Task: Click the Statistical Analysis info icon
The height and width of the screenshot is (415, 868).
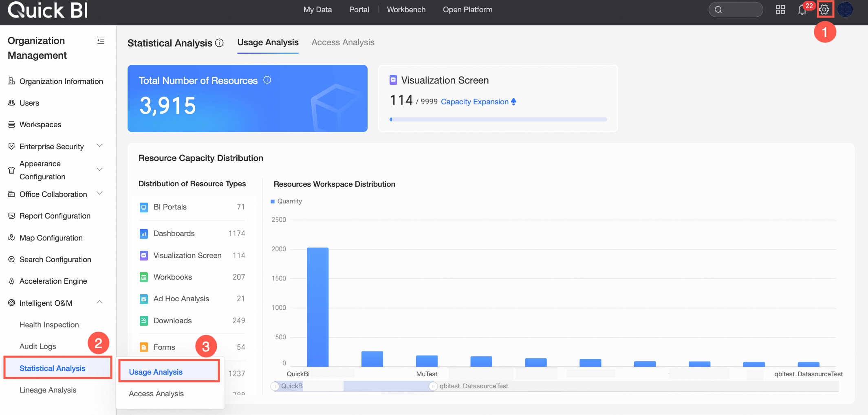Action: [x=219, y=43]
